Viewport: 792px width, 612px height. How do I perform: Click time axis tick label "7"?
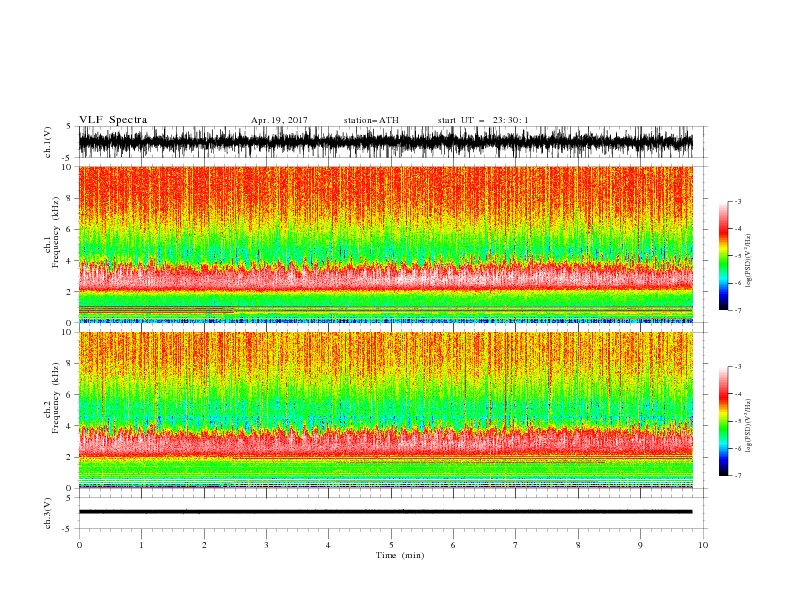point(516,545)
